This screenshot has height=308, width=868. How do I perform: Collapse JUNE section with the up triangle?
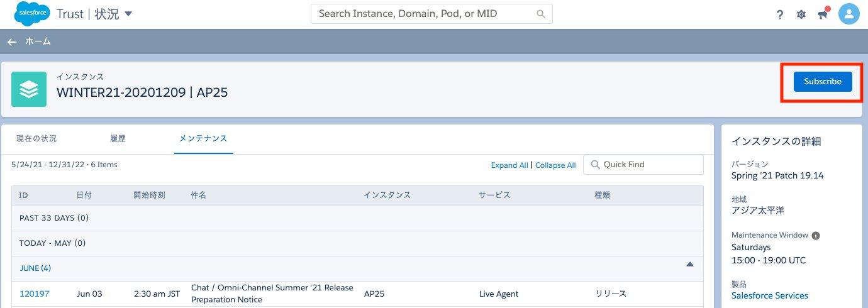(x=690, y=265)
